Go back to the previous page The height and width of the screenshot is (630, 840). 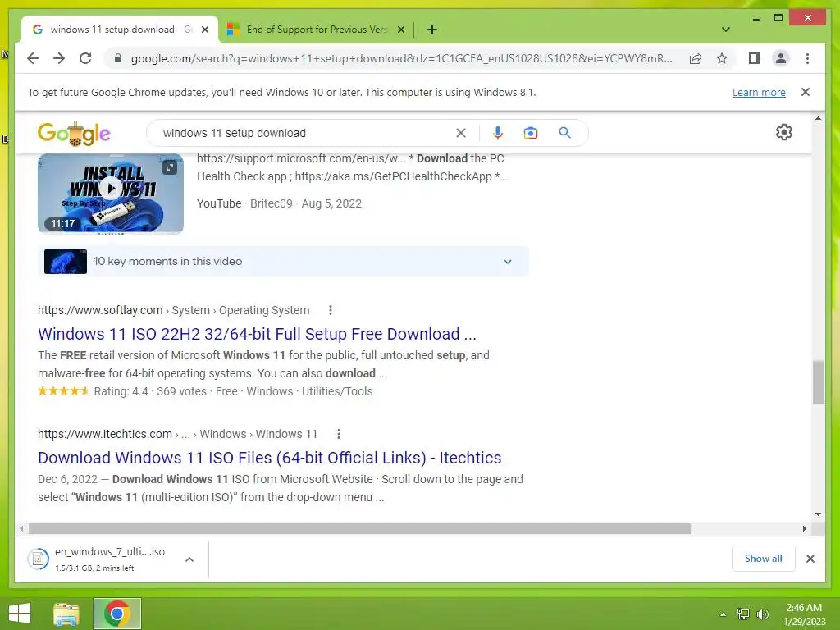(33, 58)
